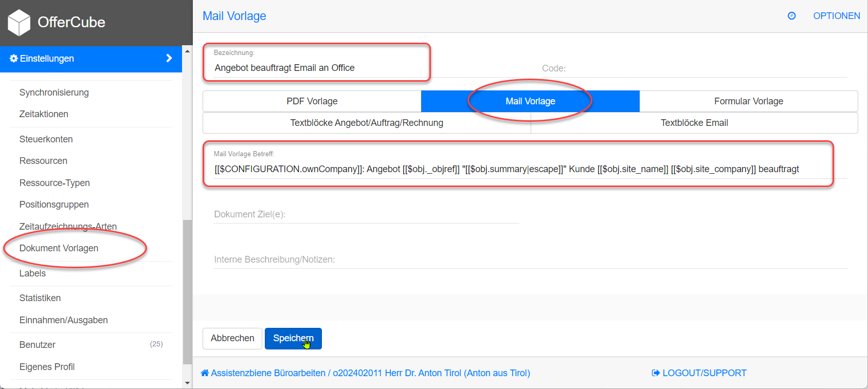Cancel editing with Abbrechen

(232, 339)
